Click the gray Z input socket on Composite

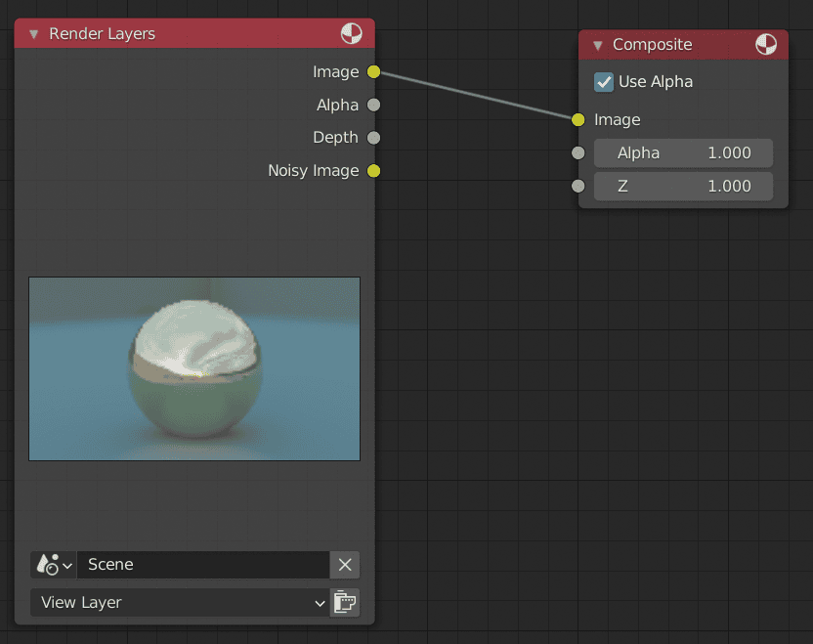pyautogui.click(x=578, y=186)
